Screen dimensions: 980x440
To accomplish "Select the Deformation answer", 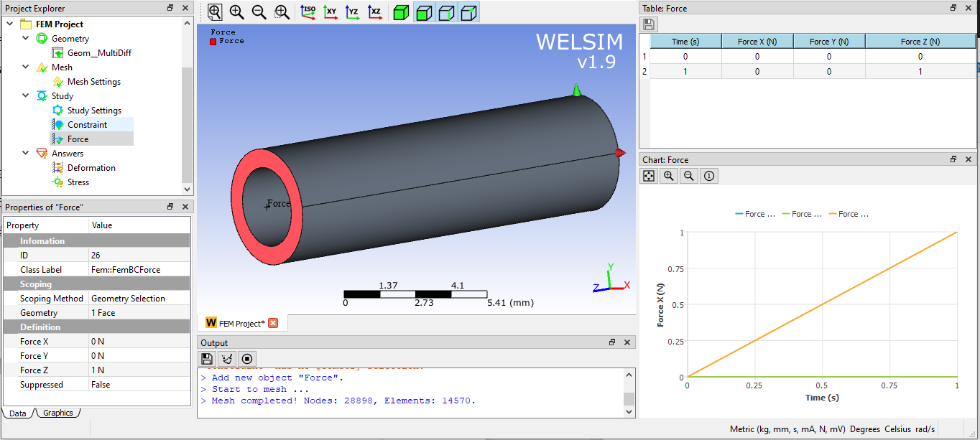I will coord(91,167).
